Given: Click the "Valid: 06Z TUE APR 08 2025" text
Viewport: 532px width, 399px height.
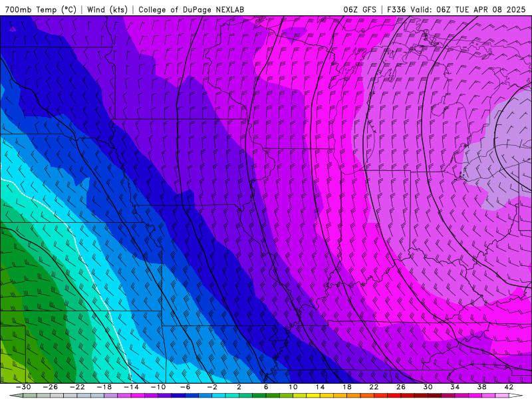Looking at the screenshot, I should 467,9.
